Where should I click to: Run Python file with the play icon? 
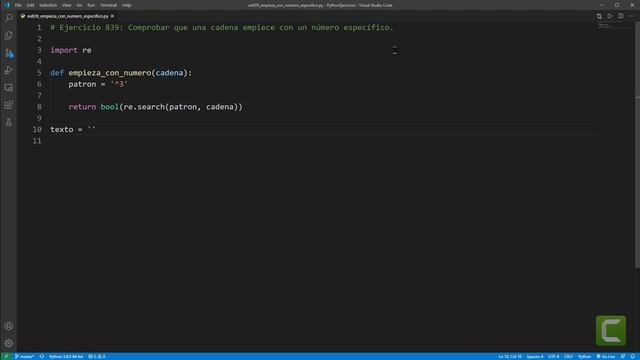tap(610, 16)
